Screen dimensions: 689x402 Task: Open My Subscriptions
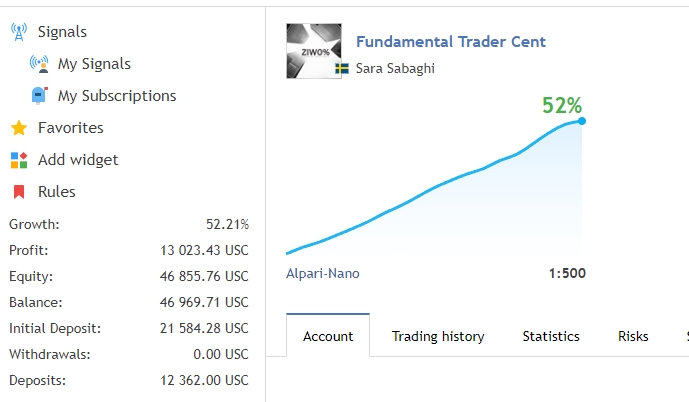pyautogui.click(x=117, y=96)
